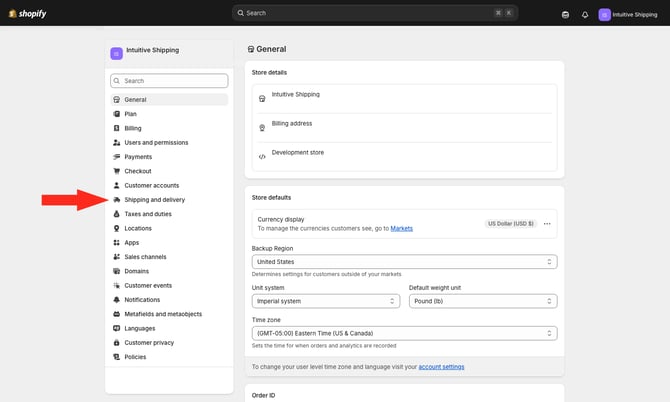This screenshot has height=402, width=670.
Task: Click the code icon beside Development store
Action: 262,157
